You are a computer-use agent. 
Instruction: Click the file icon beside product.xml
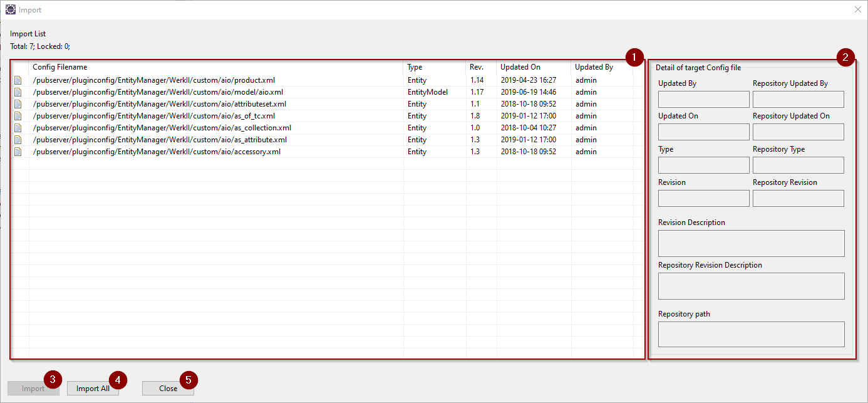(18, 80)
